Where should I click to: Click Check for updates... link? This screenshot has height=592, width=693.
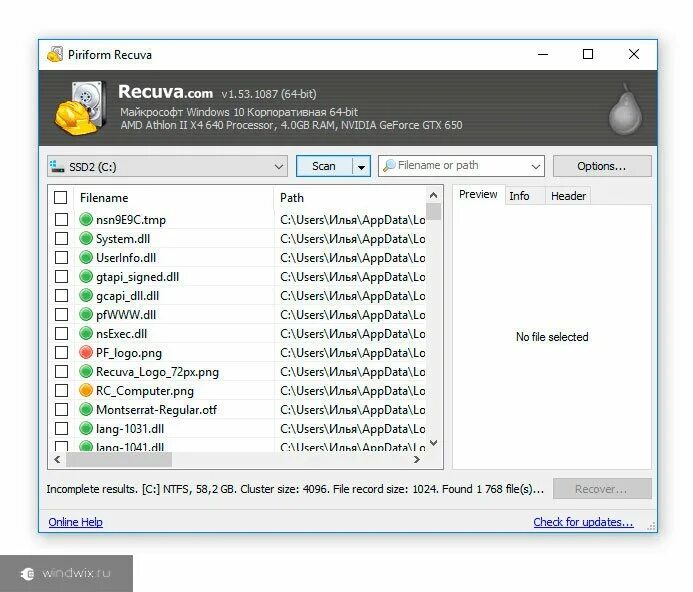coord(583,522)
